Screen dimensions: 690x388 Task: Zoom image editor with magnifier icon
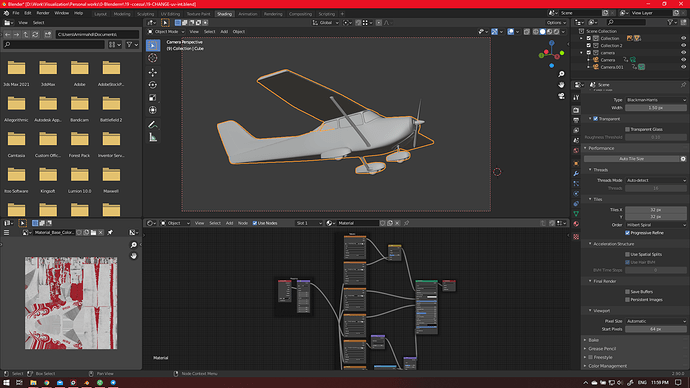point(134,245)
